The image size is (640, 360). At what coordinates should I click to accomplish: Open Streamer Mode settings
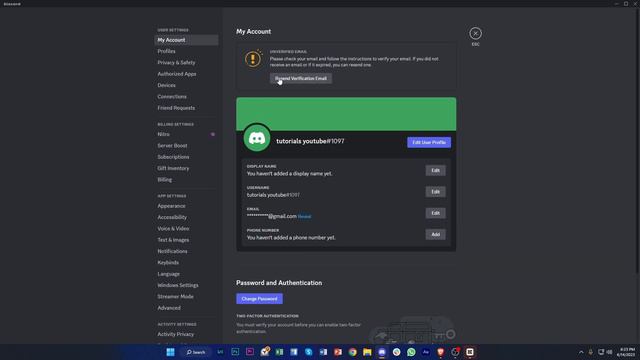186,297
